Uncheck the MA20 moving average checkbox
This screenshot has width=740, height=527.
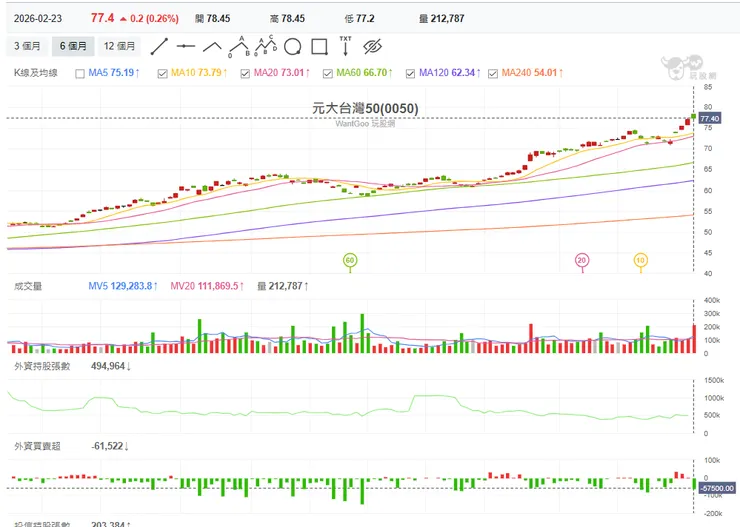(245, 74)
